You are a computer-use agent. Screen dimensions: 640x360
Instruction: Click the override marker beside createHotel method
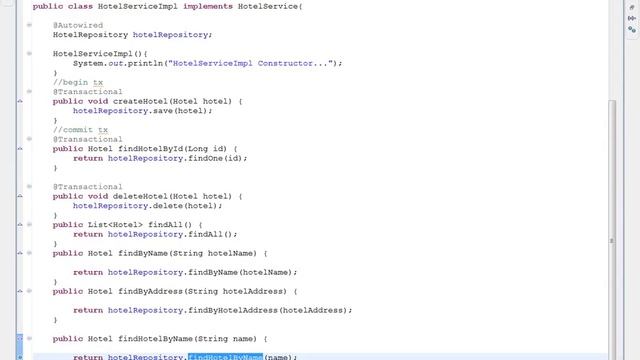20,101
